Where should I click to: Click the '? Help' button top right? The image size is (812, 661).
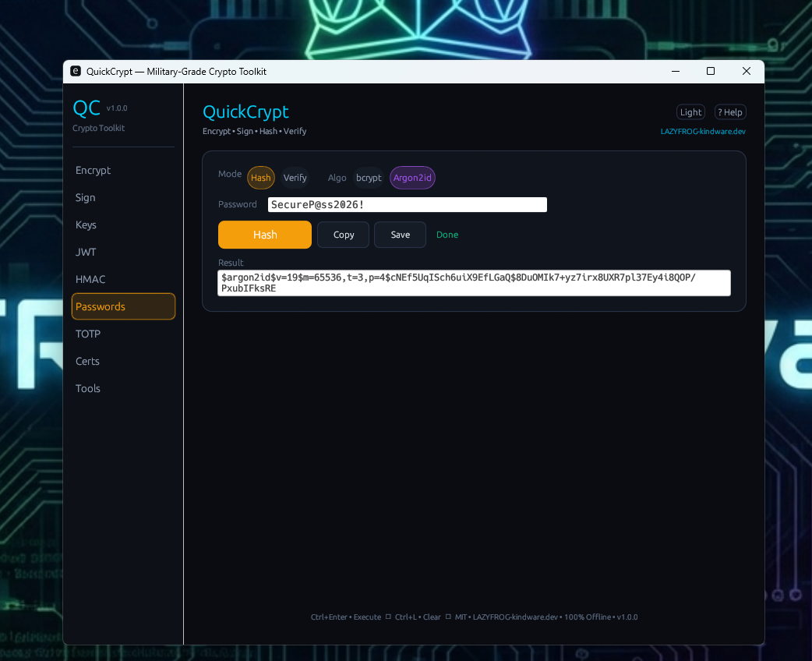click(x=729, y=111)
